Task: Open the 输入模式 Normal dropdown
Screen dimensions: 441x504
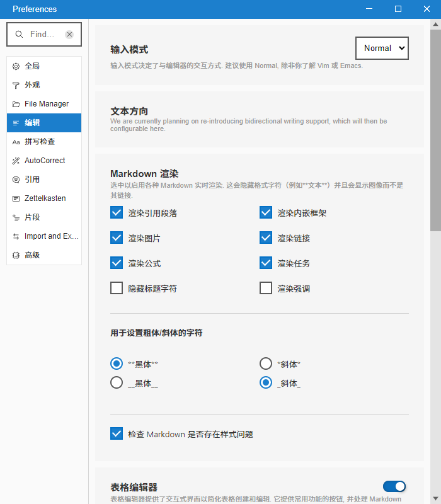Action: [x=382, y=49]
